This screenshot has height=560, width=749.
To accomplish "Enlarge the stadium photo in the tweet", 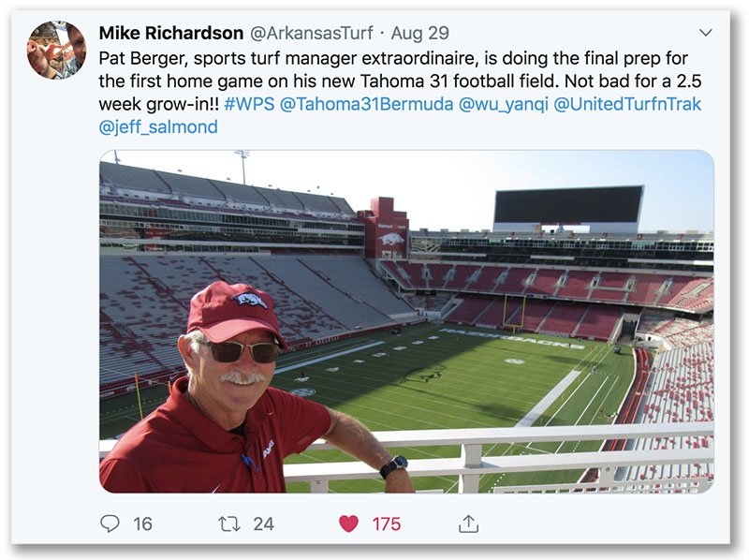I will point(506,281).
